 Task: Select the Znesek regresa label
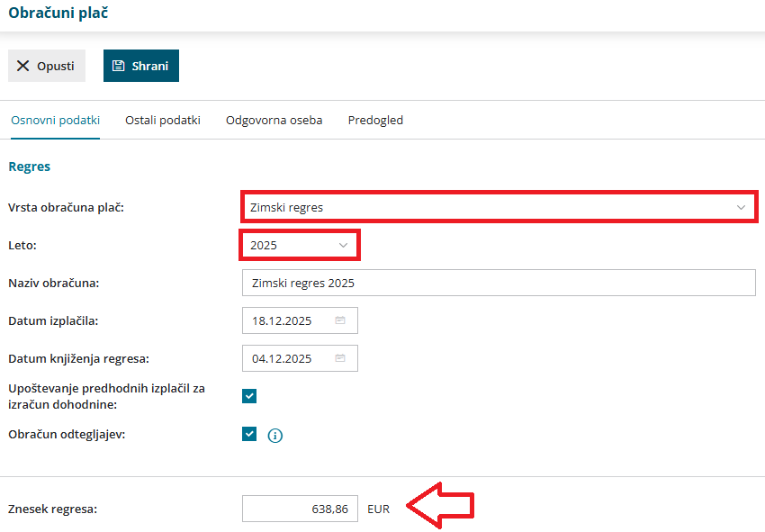(x=53, y=509)
